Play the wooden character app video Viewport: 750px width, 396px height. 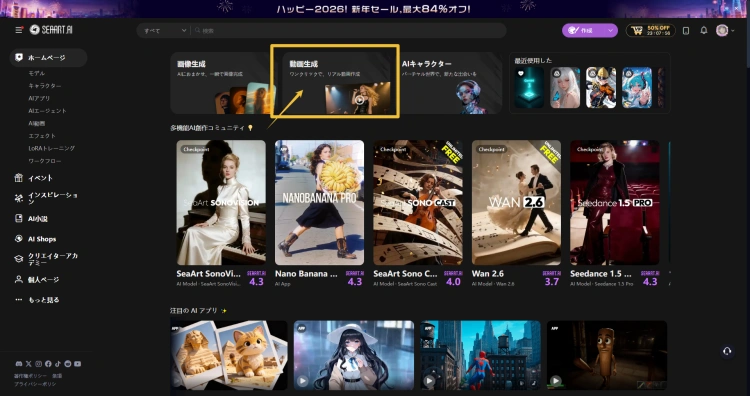(x=555, y=381)
